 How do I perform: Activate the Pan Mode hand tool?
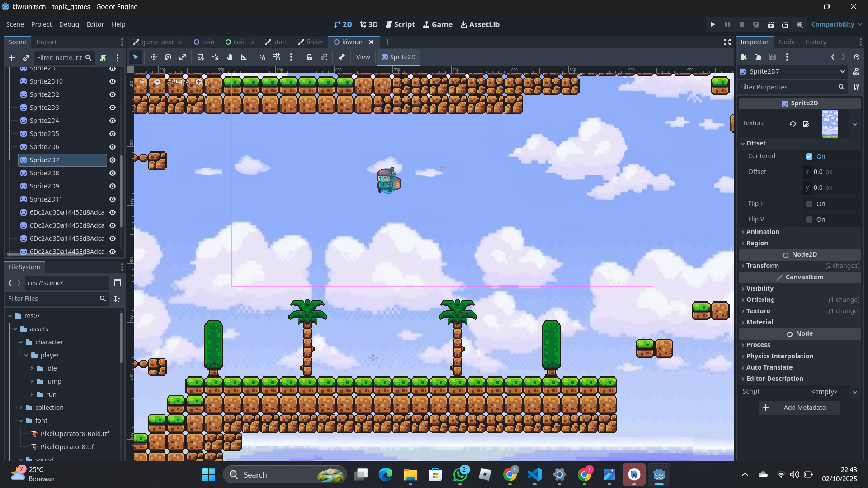230,57
